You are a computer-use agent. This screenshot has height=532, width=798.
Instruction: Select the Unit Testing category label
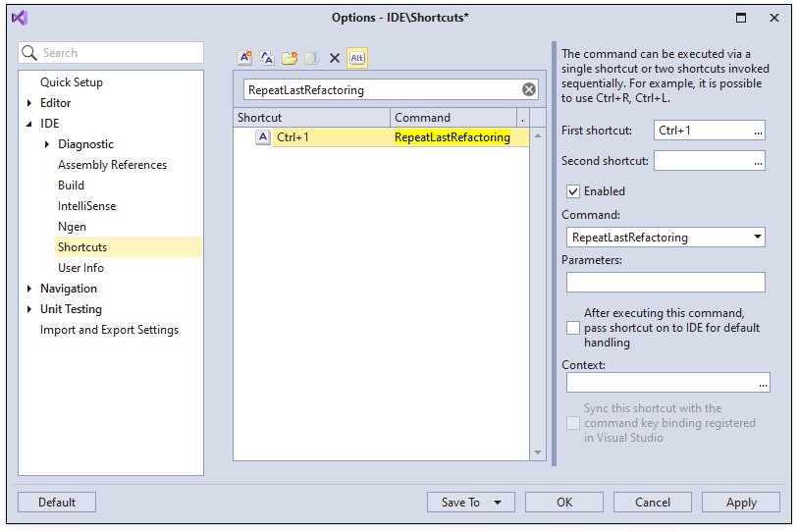coord(72,309)
